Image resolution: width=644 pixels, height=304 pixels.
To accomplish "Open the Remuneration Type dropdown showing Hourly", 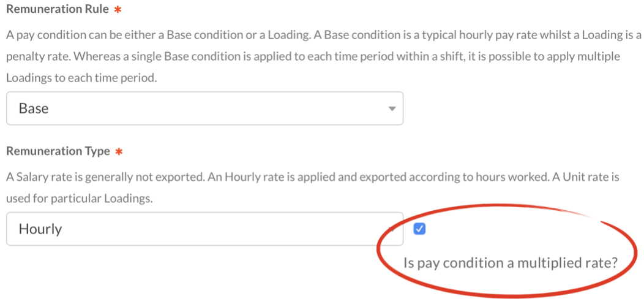I will coord(204,229).
